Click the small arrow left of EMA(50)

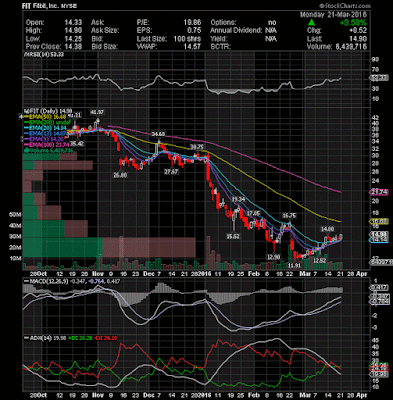[22, 117]
